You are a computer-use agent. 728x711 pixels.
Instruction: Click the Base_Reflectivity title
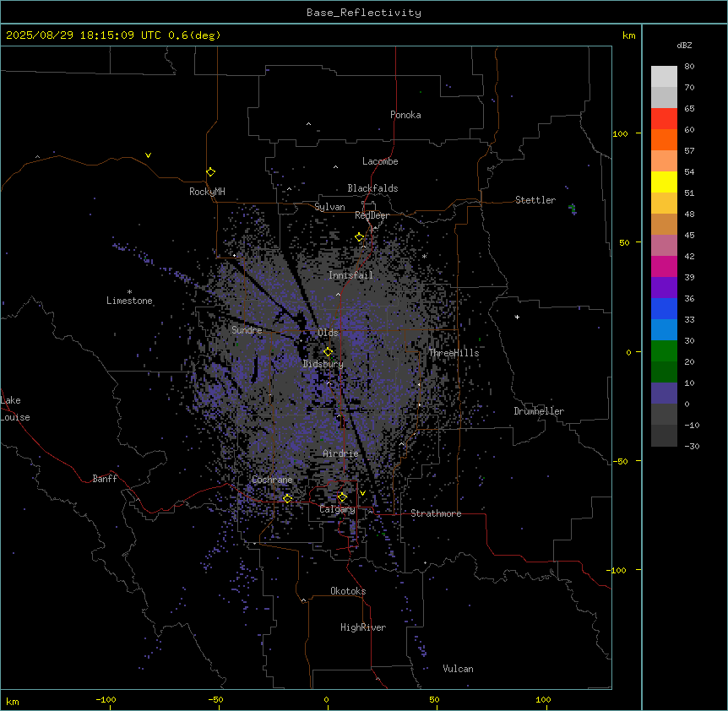pyautogui.click(x=364, y=13)
